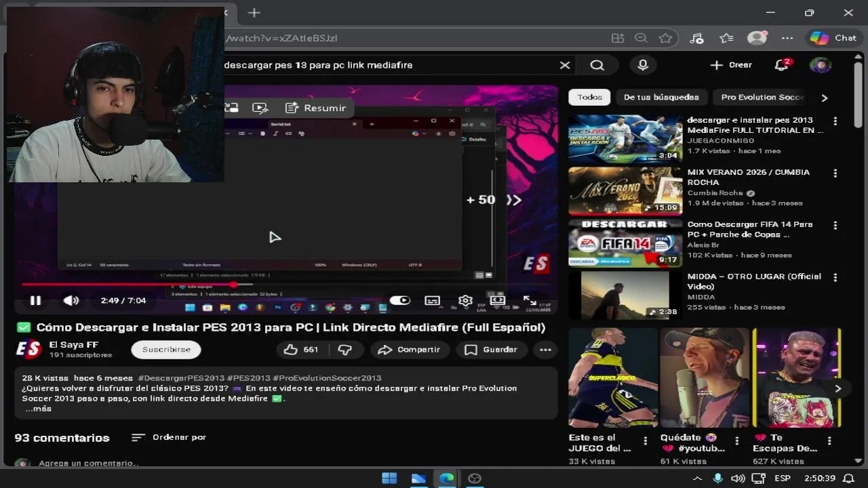Select the De tus búsquedas chip

tap(661, 98)
